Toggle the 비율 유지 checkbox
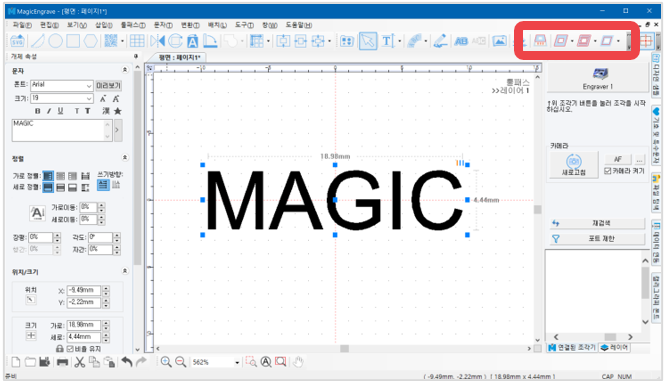The image size is (667, 385). (71, 349)
